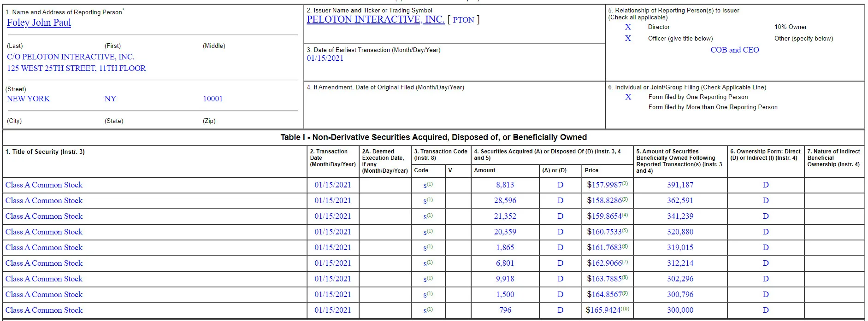Image resolution: width=868 pixels, height=321 pixels.
Task: Click beneficially owned amount 319,015
Action: click(680, 247)
